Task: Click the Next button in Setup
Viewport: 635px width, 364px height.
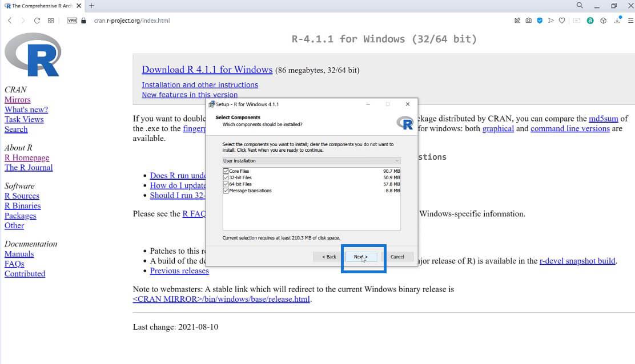Action: [x=361, y=257]
